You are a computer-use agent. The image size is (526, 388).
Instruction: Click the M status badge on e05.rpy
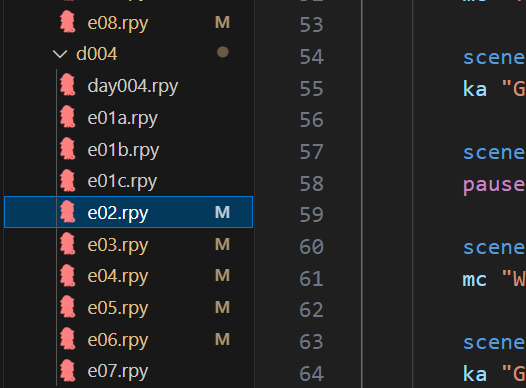pos(222,308)
